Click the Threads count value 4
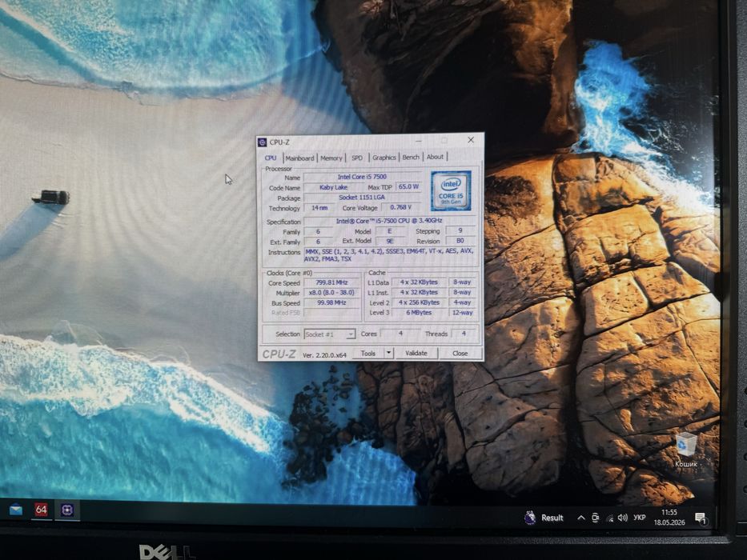Viewport: 747px width, 560px height. [x=464, y=334]
